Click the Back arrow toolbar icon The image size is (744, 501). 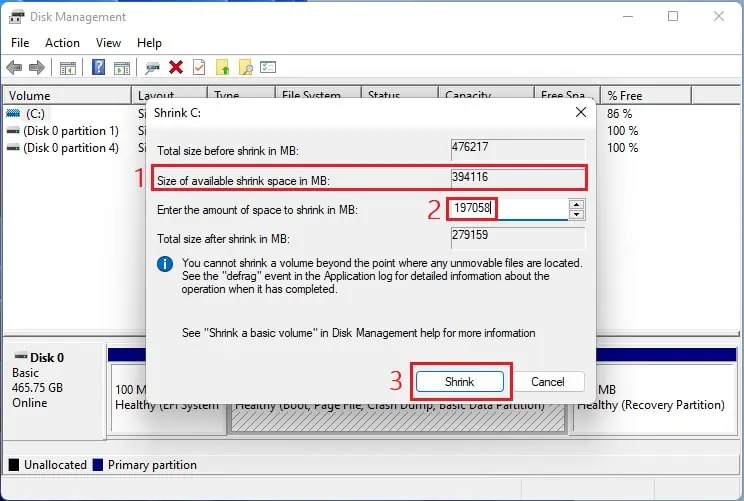[14, 67]
